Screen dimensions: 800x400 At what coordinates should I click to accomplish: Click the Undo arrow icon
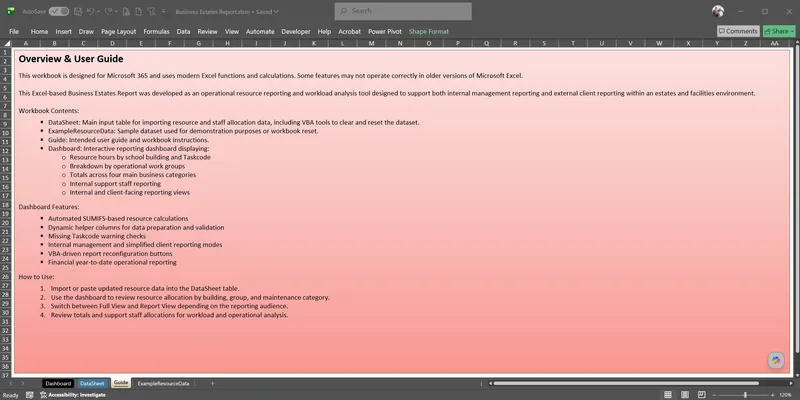pyautogui.click(x=91, y=11)
